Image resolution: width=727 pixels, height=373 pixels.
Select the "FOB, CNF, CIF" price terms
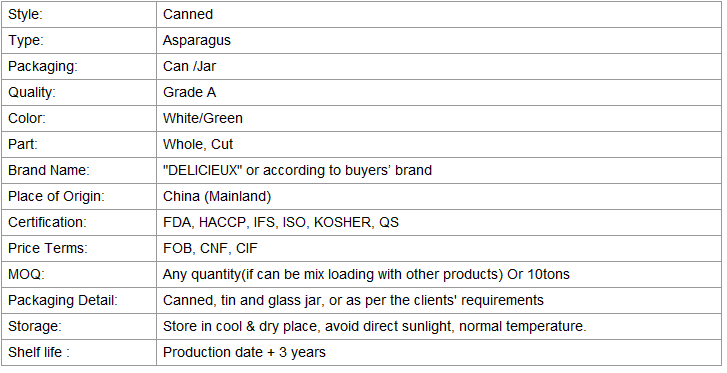(210, 248)
